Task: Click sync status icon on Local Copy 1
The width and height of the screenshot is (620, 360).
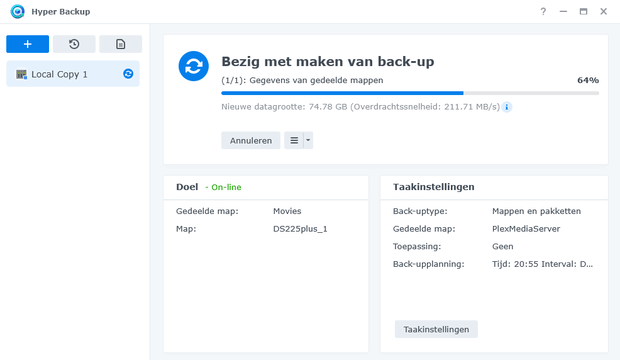Action: click(128, 74)
